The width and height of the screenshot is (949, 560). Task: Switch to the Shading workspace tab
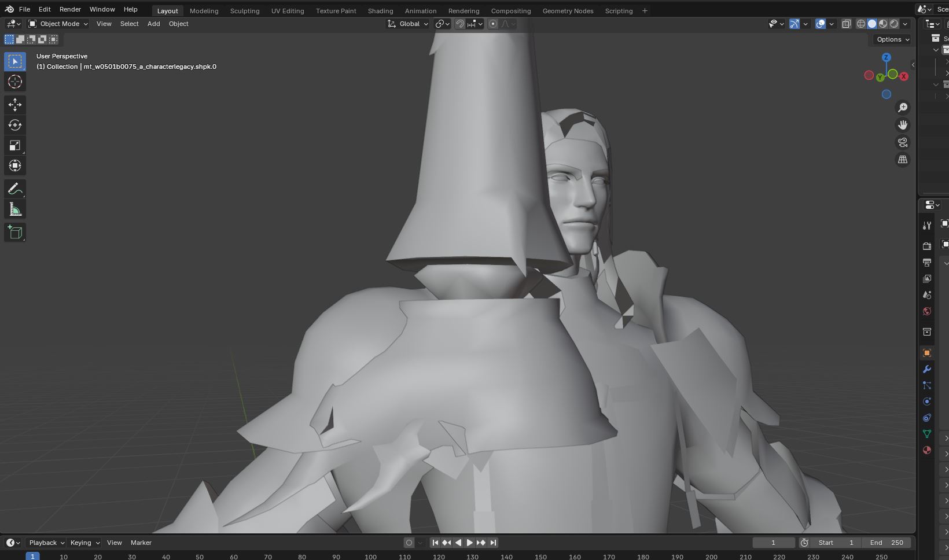[x=380, y=10]
